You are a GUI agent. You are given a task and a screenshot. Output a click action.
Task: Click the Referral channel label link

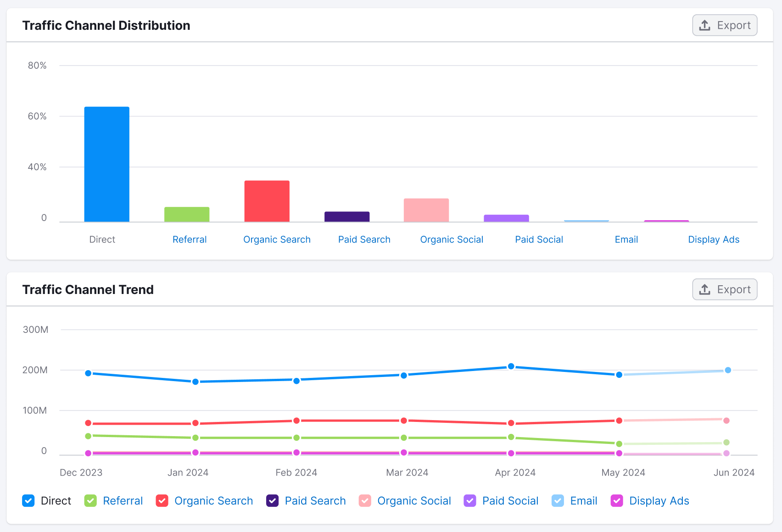click(x=190, y=239)
